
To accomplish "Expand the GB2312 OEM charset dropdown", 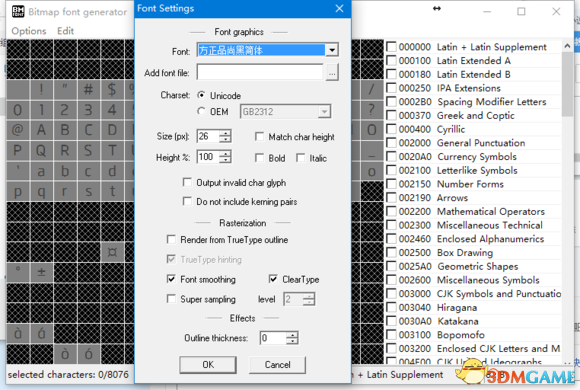I will tap(324, 111).
